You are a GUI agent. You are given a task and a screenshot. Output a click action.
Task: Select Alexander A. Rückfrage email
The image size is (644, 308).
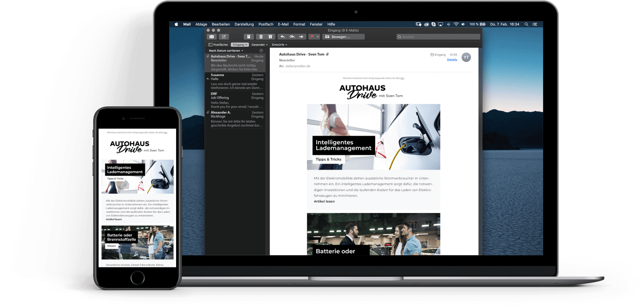pyautogui.click(x=235, y=119)
